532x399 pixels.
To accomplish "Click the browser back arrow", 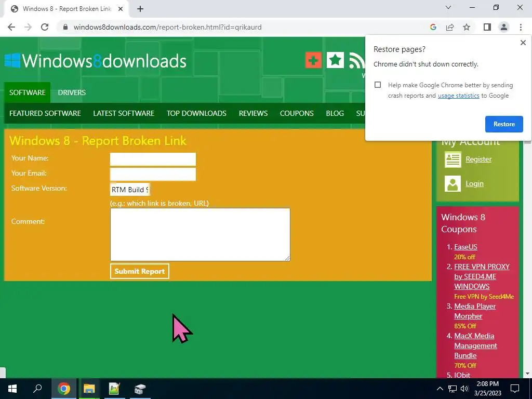I will click(x=11, y=27).
